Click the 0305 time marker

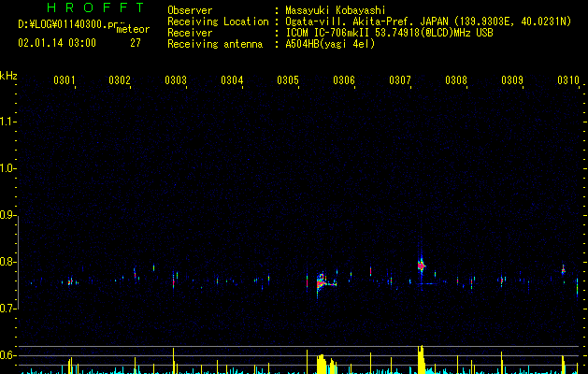[288, 80]
